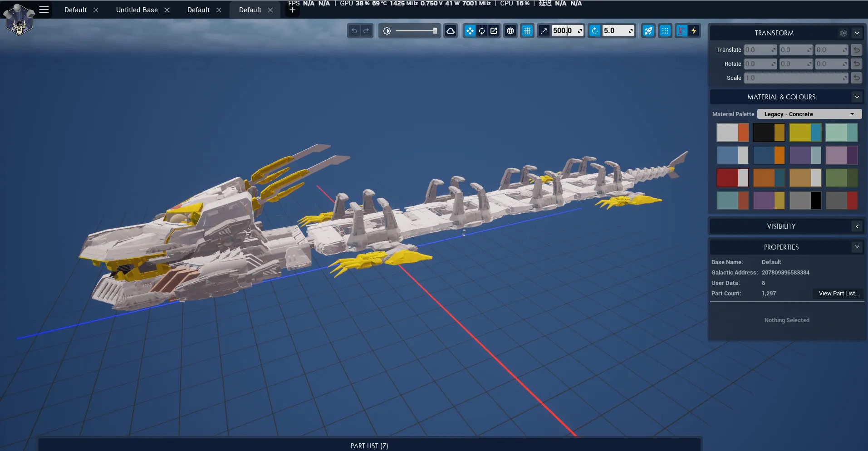Switch to the Untitled Base tab
The height and width of the screenshot is (451, 868).
(137, 10)
